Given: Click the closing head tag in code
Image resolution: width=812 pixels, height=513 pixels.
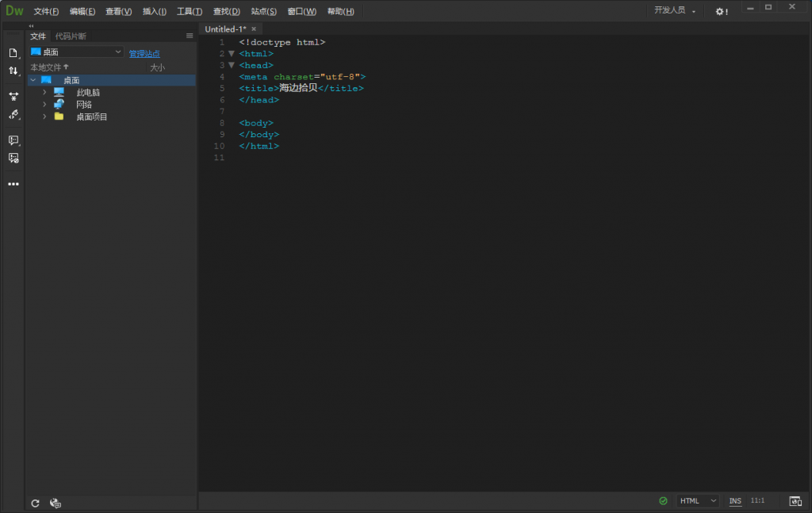Looking at the screenshot, I should (x=259, y=100).
